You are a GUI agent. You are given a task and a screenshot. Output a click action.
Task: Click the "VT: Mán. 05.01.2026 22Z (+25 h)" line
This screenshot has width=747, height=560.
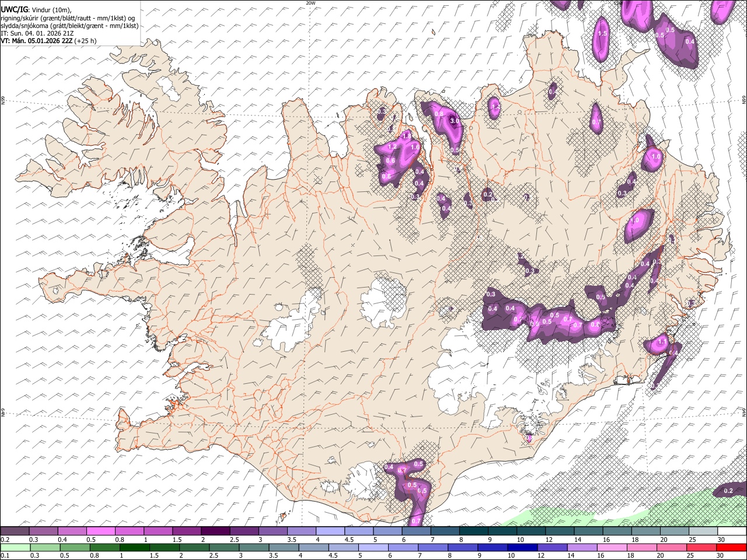(48, 41)
